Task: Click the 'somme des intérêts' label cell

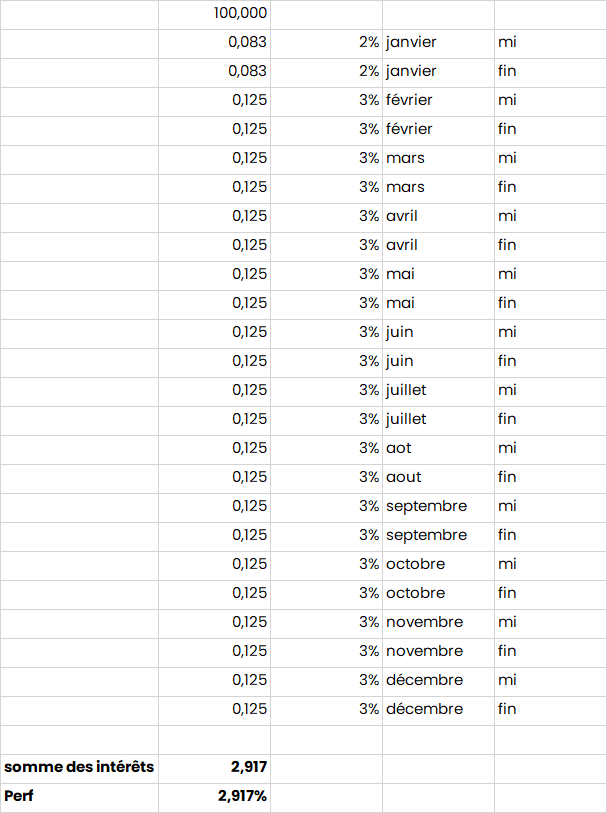Action: 78,767
